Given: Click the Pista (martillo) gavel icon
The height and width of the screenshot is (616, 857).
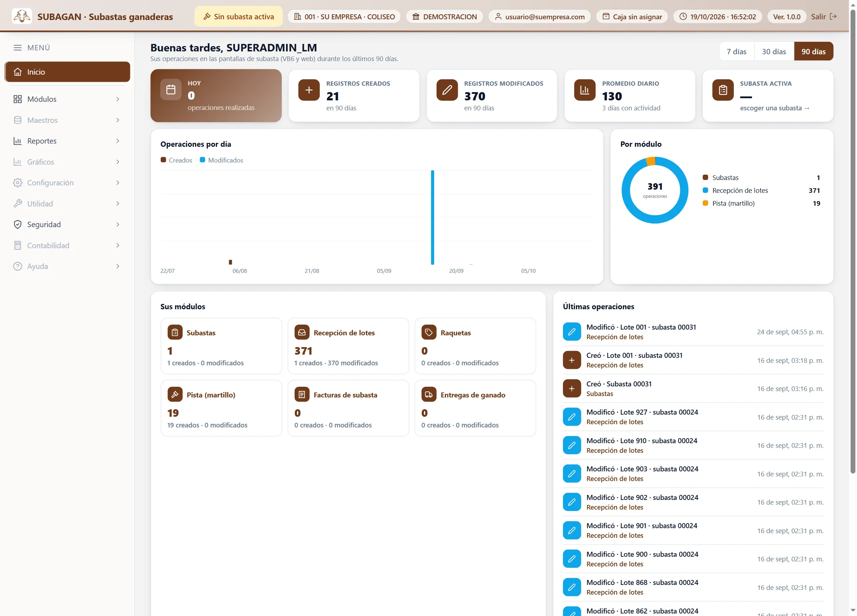Looking at the screenshot, I should pyautogui.click(x=175, y=395).
